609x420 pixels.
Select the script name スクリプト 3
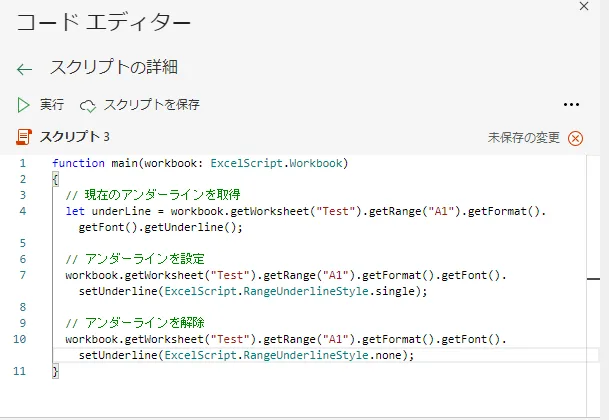click(74, 137)
